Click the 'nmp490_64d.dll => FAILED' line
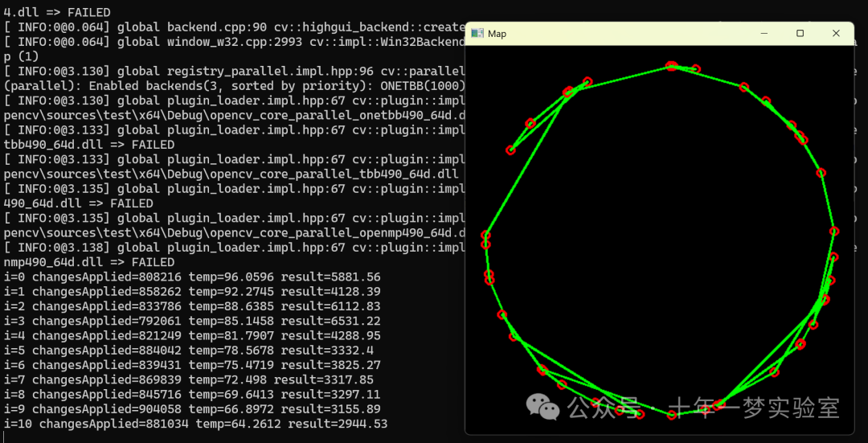This screenshot has width=868, height=443. click(x=89, y=262)
